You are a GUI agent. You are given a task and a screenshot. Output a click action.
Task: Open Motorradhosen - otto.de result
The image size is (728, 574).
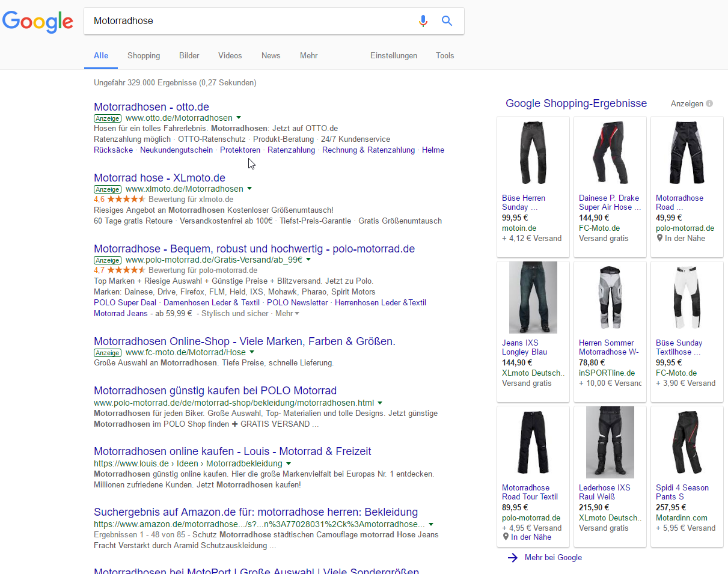tap(151, 107)
